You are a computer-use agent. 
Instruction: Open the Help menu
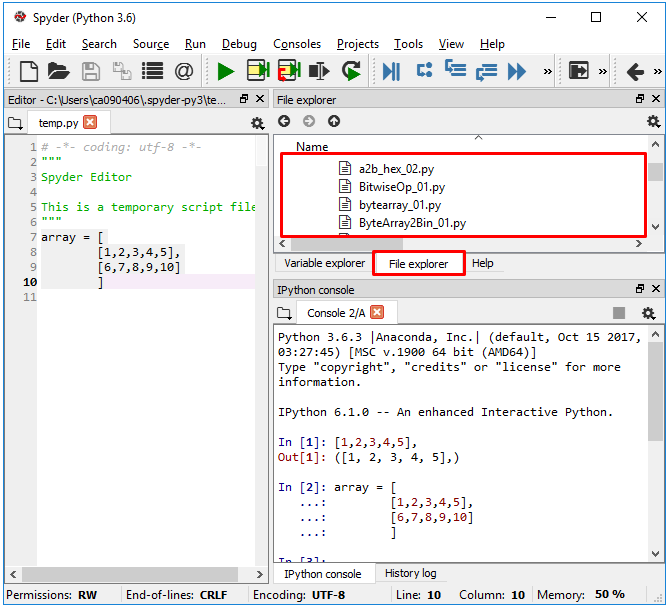coord(492,44)
